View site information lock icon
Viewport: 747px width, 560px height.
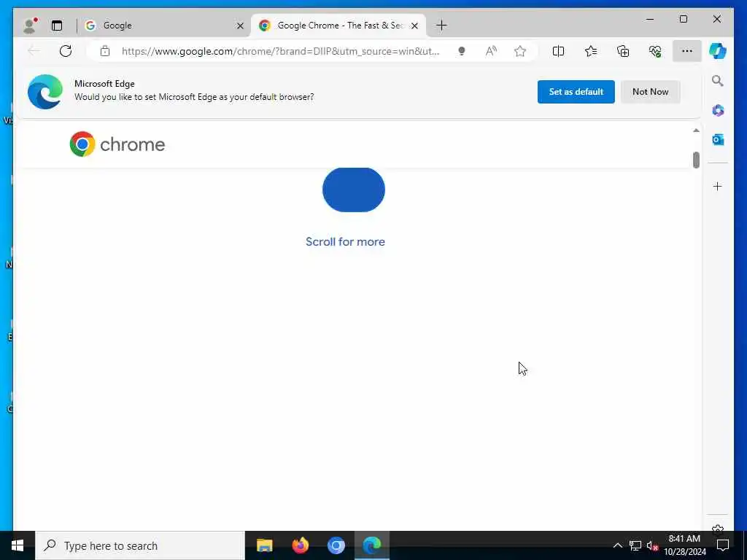[105, 51]
